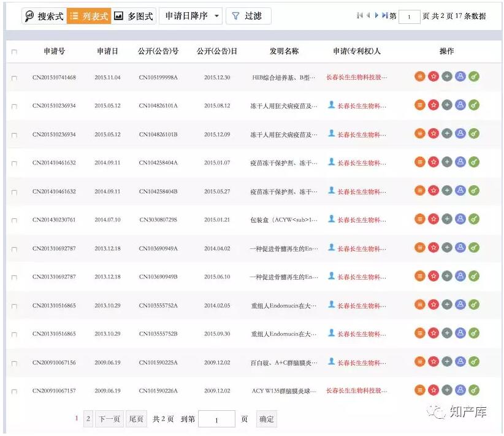This screenshot has height=436, width=504.
Task: Open the 申请日降序 sort dropdown
Action: (191, 16)
